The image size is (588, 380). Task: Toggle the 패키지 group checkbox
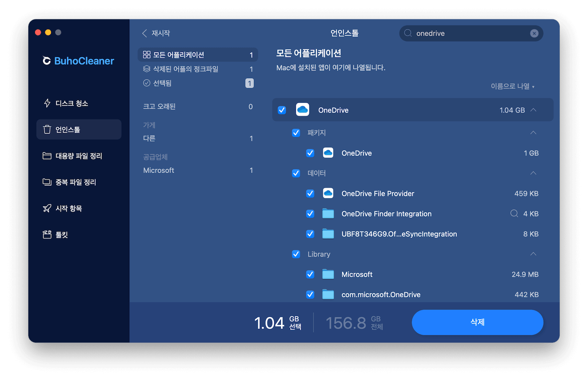296,133
